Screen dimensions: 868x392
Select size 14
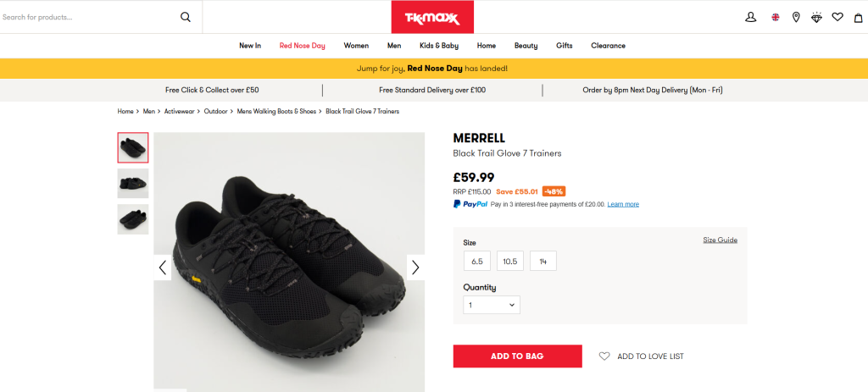coord(543,262)
